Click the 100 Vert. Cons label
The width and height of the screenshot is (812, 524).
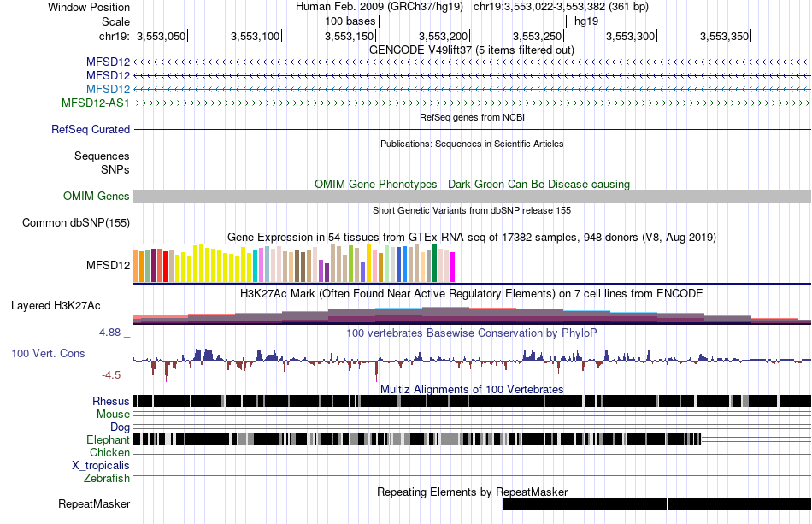(48, 353)
